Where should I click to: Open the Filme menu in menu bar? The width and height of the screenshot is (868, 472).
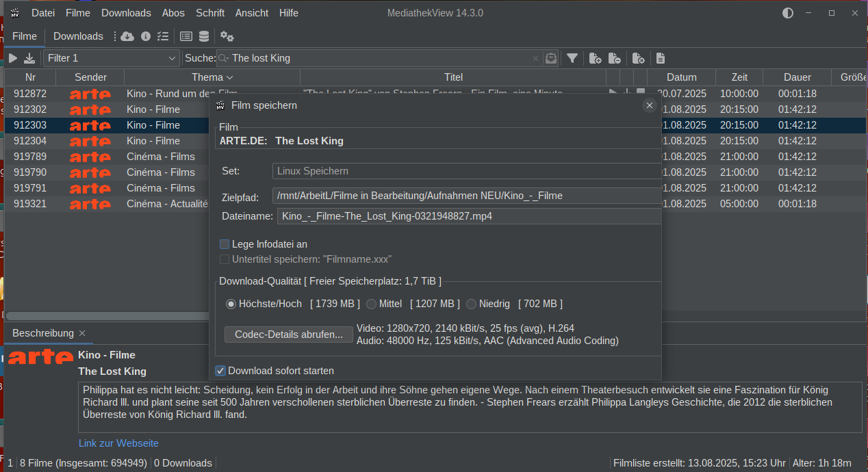tap(78, 13)
